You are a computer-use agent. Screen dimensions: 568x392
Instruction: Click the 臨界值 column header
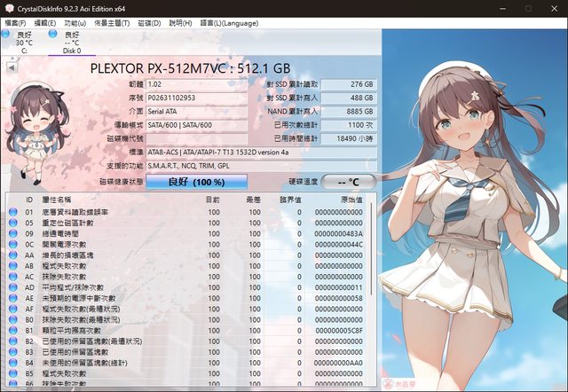coord(290,200)
